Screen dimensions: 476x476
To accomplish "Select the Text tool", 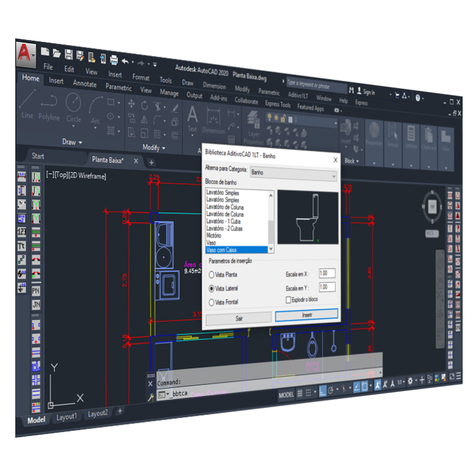I will pos(192,119).
